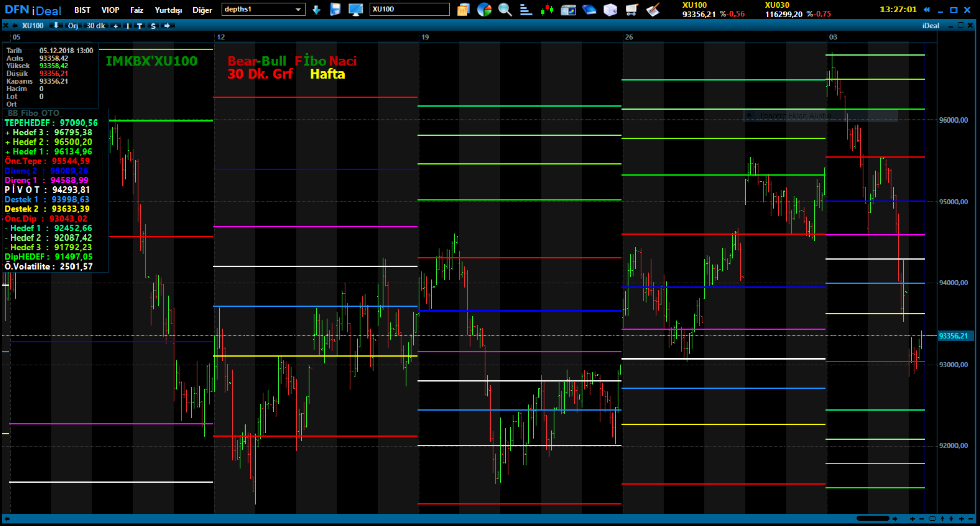Click the Orj button
The width and height of the screenshot is (980, 526).
[73, 26]
